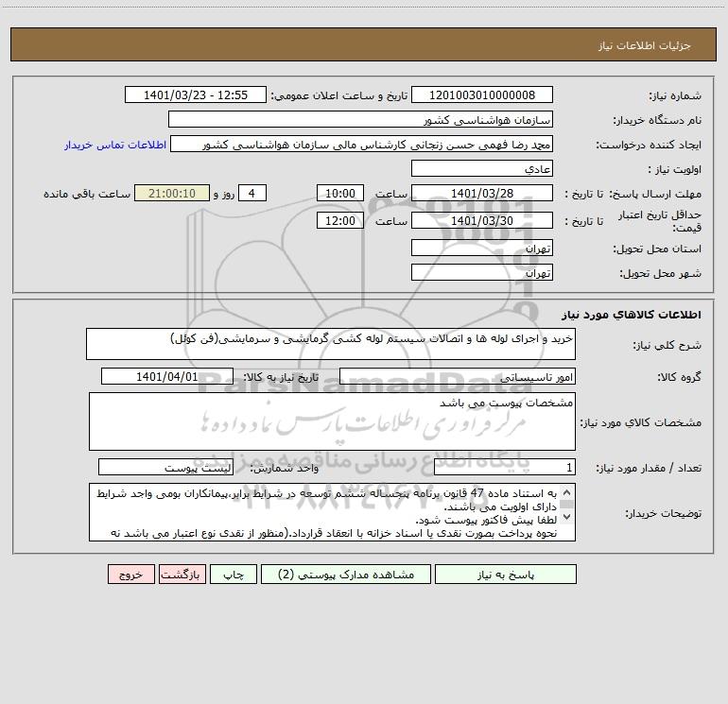728x704 pixels.
Task: Click price validity time 12:00
Action: click(x=339, y=221)
